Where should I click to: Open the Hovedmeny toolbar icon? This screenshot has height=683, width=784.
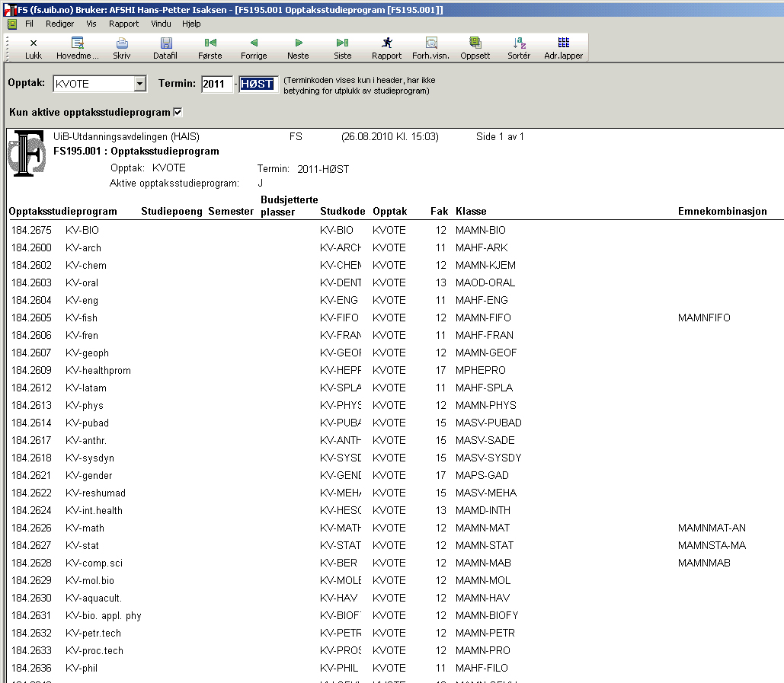(78, 48)
